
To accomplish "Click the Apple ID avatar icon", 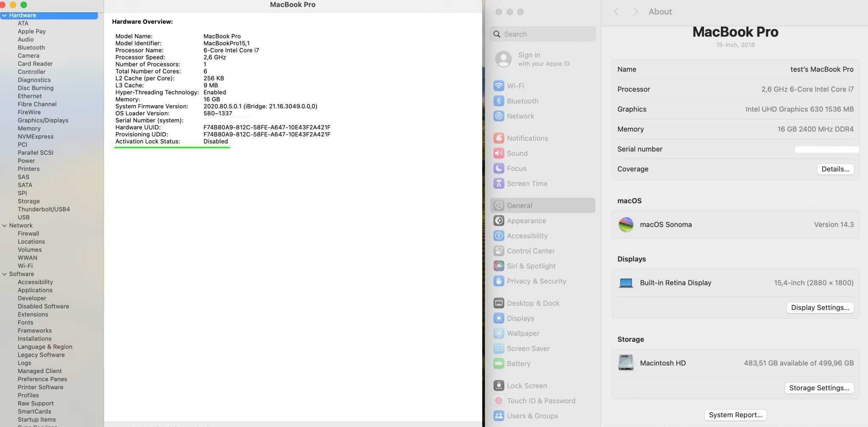I will (504, 59).
